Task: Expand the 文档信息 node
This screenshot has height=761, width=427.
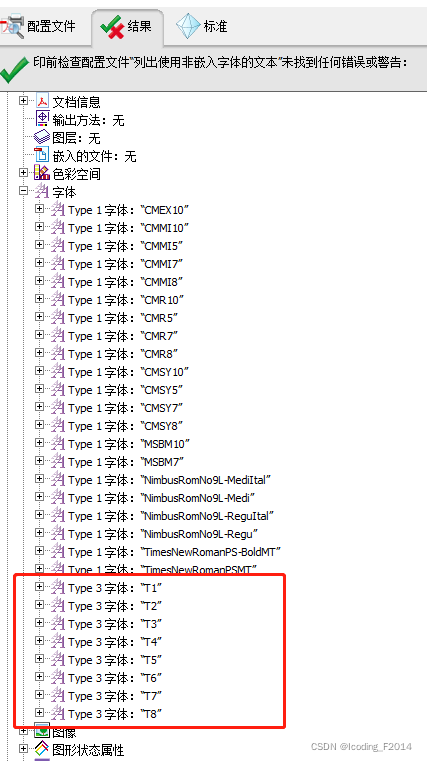Action: [23, 101]
